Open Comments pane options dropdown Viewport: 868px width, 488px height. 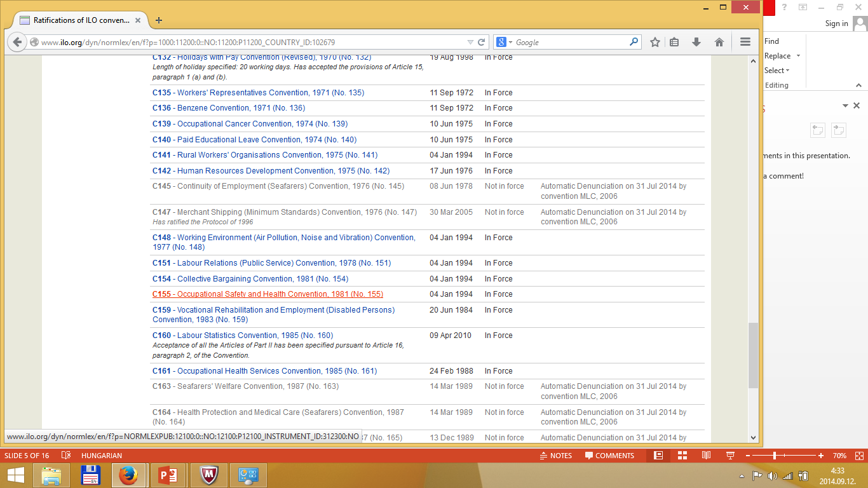[846, 106]
